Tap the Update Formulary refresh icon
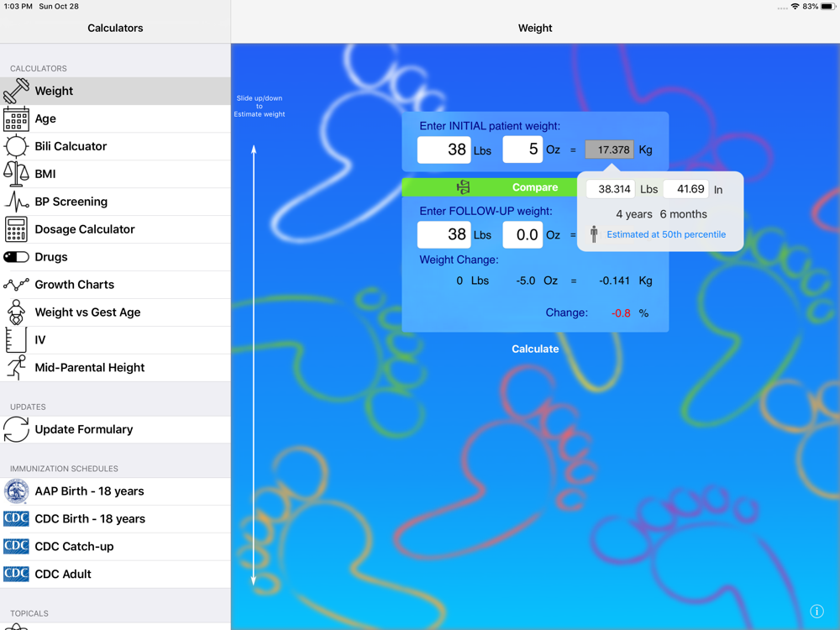 pyautogui.click(x=16, y=429)
